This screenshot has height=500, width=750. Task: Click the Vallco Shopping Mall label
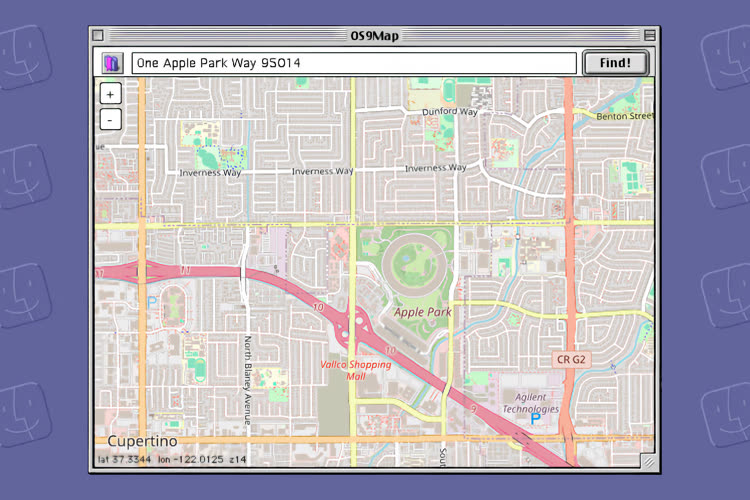coord(356,370)
